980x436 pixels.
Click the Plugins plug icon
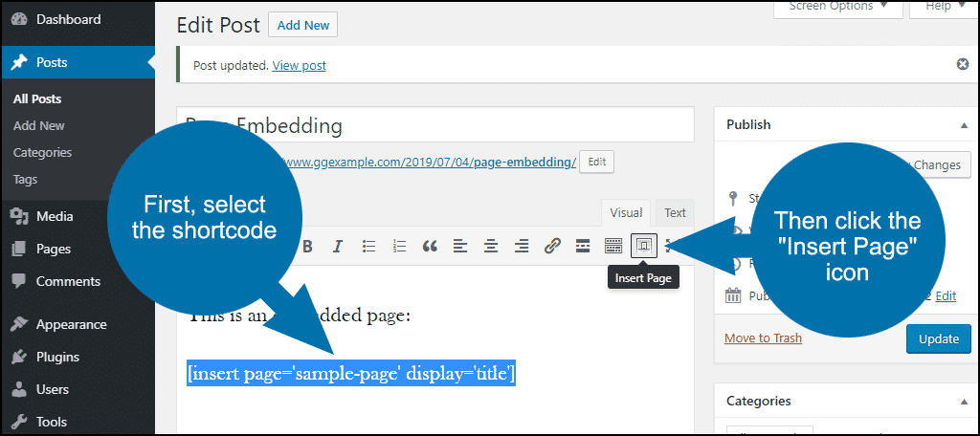[19, 357]
